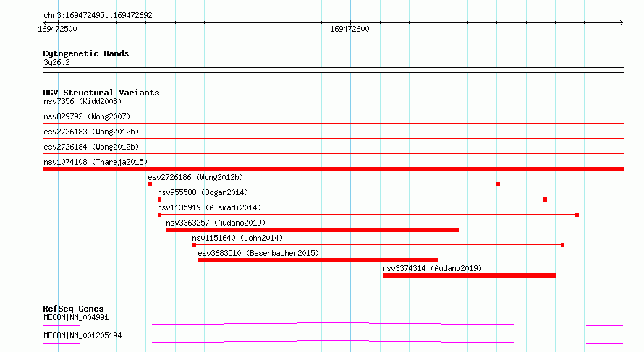The width and height of the screenshot is (644, 352).
Task: Select variant nsv7356 (Kidd2008) label
Action: pos(82,101)
